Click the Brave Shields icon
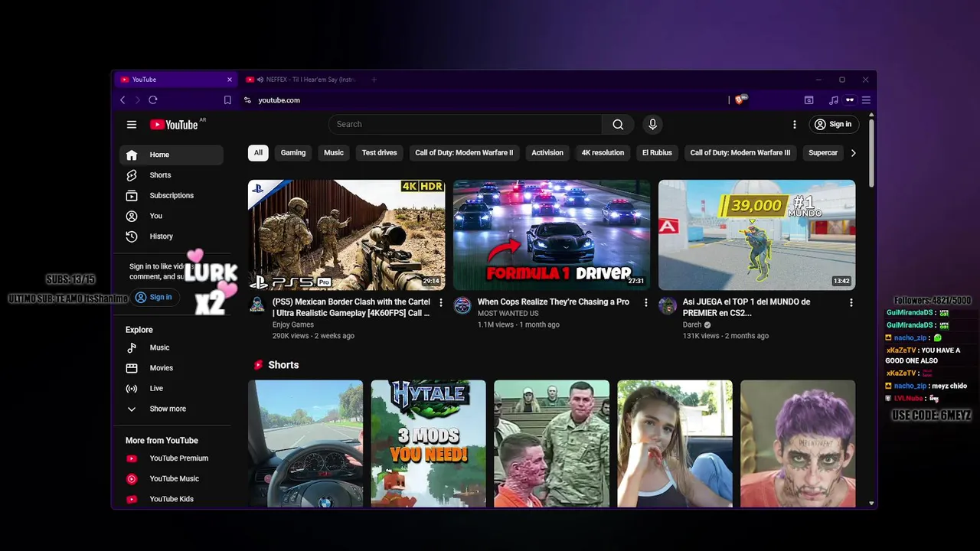The image size is (980, 551). pyautogui.click(x=740, y=99)
